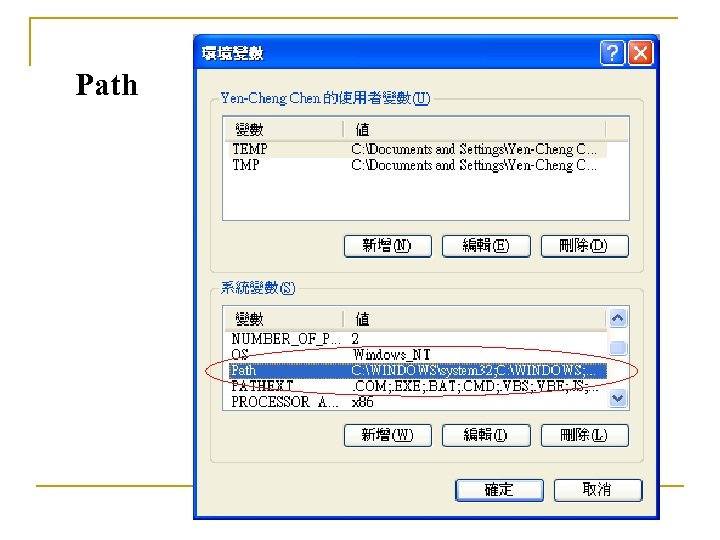Click 新增(N) button for user variables

[388, 246]
